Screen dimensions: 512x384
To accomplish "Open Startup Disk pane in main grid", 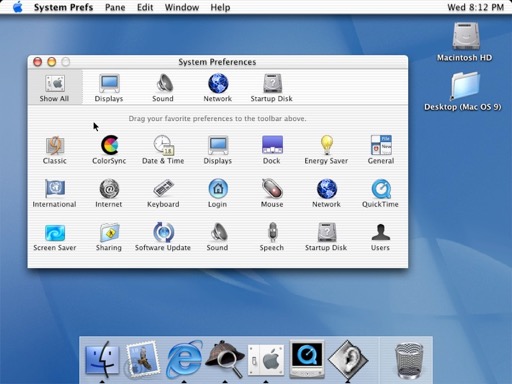I will [x=326, y=237].
